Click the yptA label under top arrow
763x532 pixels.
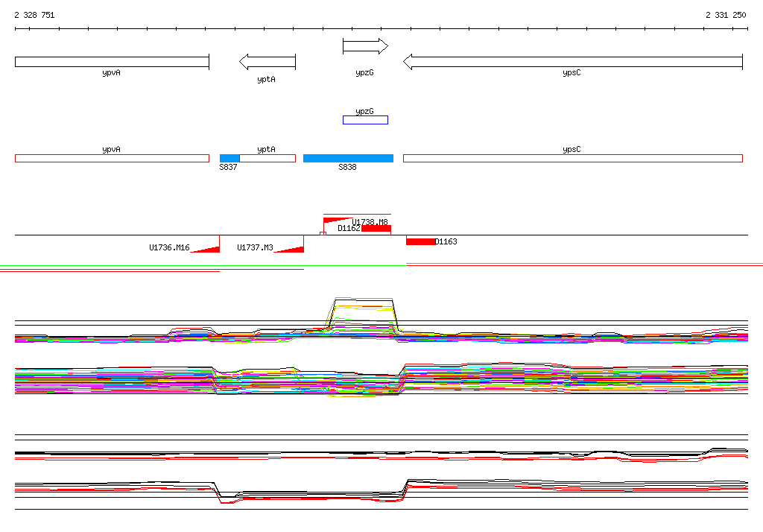(x=266, y=79)
